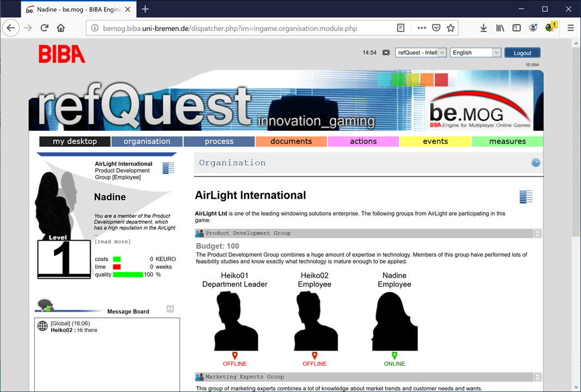Click the Budget: 100 text
Screen dimensions: 581x392
(x=217, y=246)
